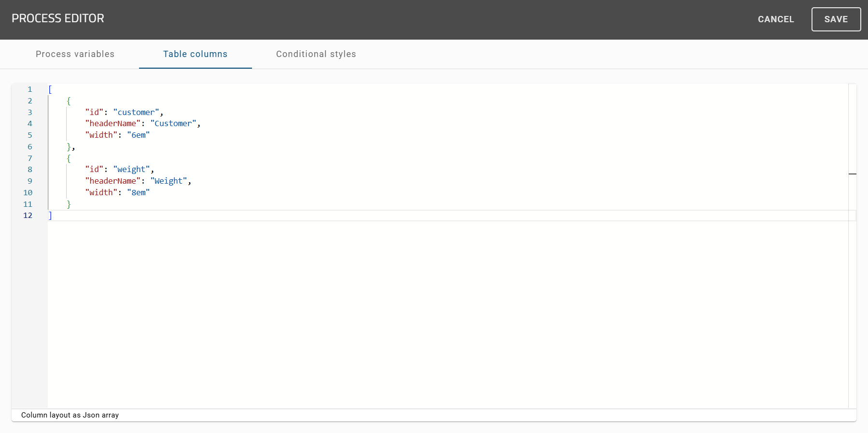Click line number 6 in the gutter
868x433 pixels.
coord(30,147)
